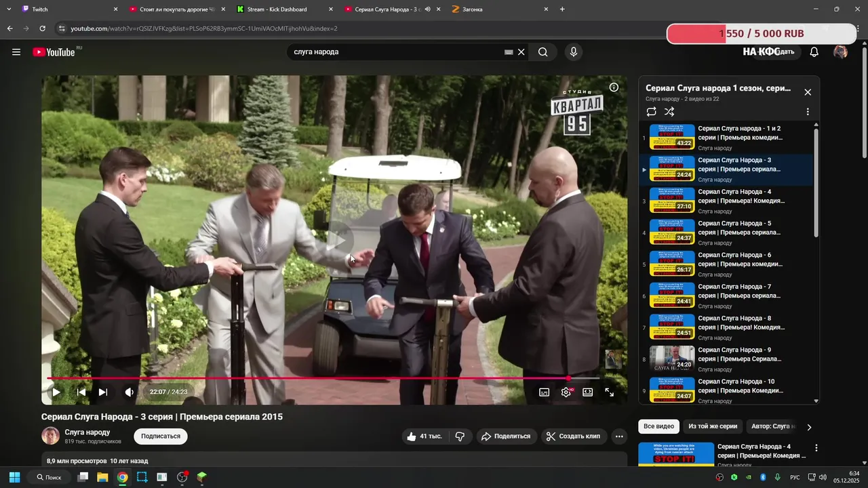Mute the player volume
This screenshot has height=488, width=868.
[129, 392]
